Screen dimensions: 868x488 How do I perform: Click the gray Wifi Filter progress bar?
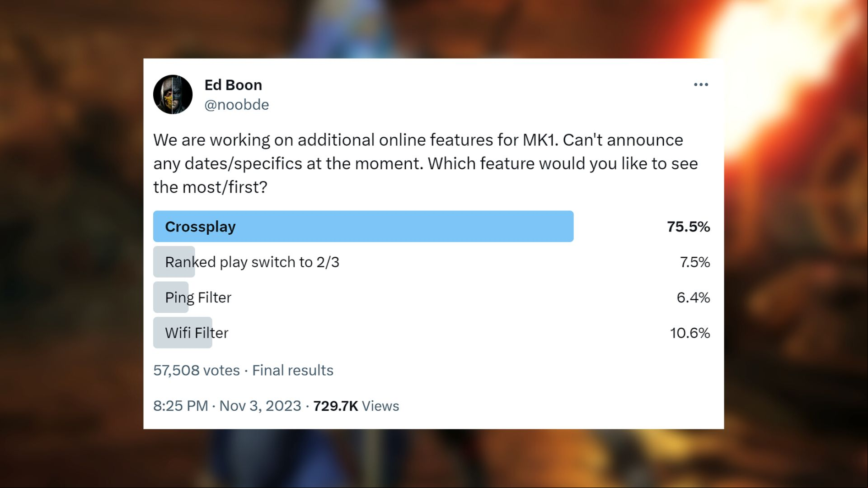click(183, 333)
